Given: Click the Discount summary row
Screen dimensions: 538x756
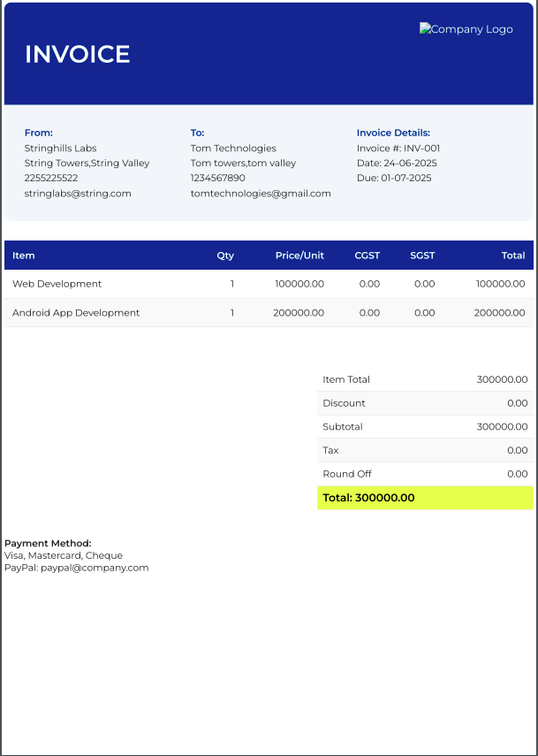Looking at the screenshot, I should tap(425, 403).
